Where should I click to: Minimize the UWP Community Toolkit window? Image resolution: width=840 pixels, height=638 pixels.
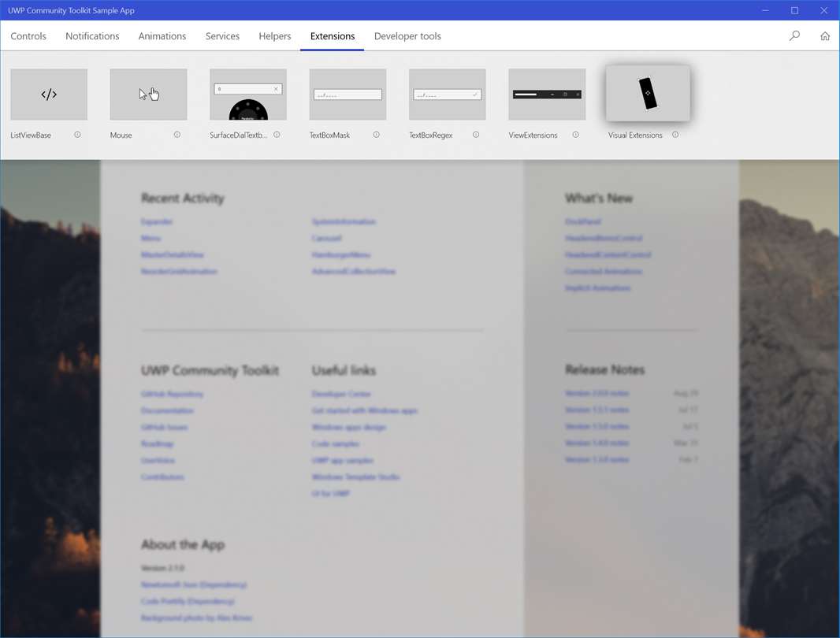point(766,10)
